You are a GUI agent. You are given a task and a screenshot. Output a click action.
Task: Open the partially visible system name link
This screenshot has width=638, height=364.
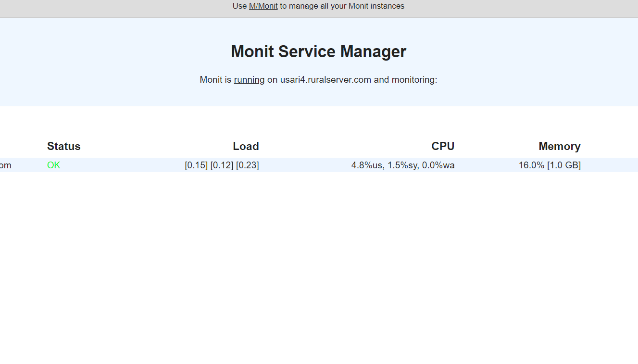tap(5, 165)
